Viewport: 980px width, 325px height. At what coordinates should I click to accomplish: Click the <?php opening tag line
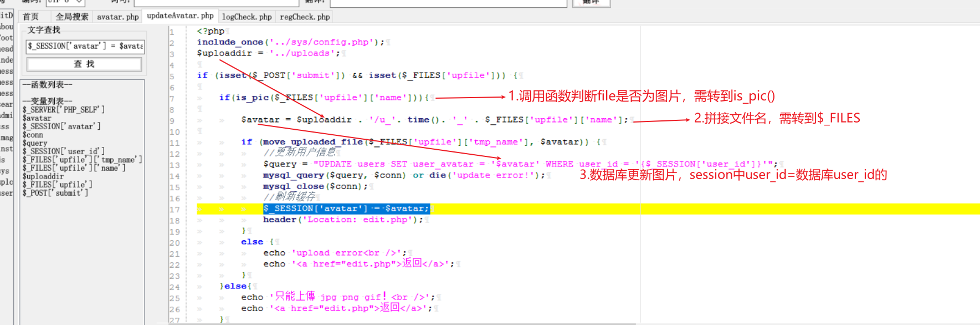pos(211,31)
